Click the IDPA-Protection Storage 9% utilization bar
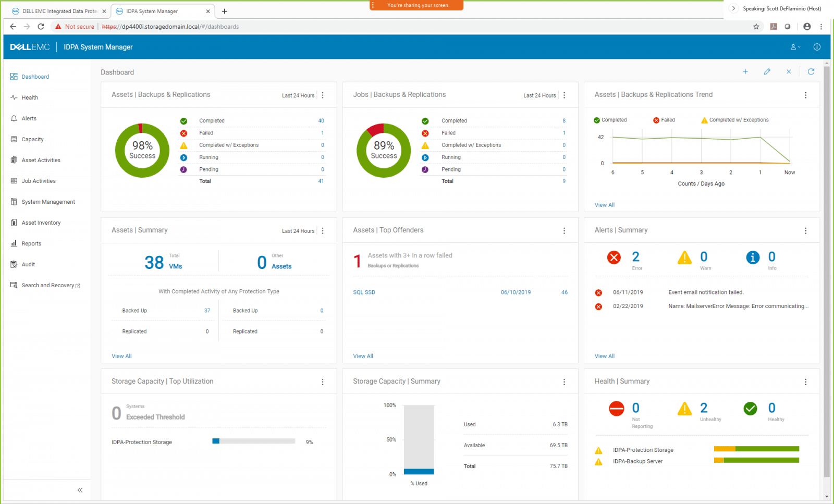 (254, 441)
